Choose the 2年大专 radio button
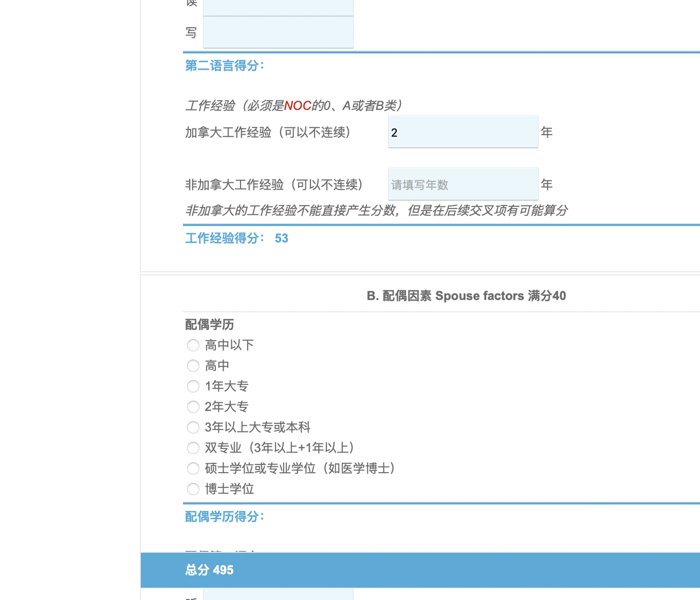This screenshot has height=600, width=700. point(193,407)
